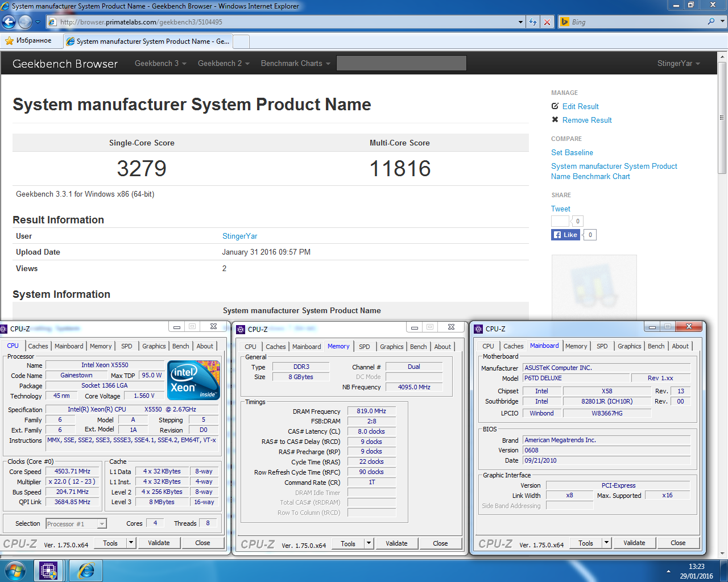Click the Bing search box
This screenshot has width=728, height=582.
[637, 22]
